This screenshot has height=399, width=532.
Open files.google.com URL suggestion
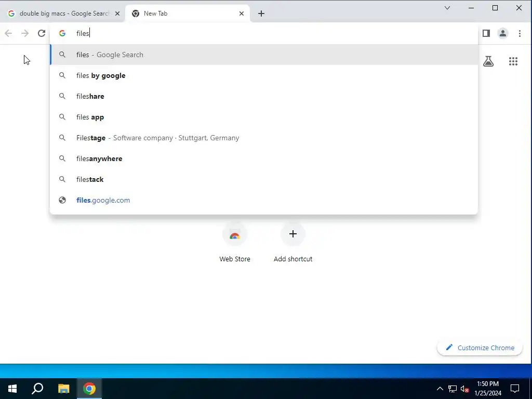point(263,200)
